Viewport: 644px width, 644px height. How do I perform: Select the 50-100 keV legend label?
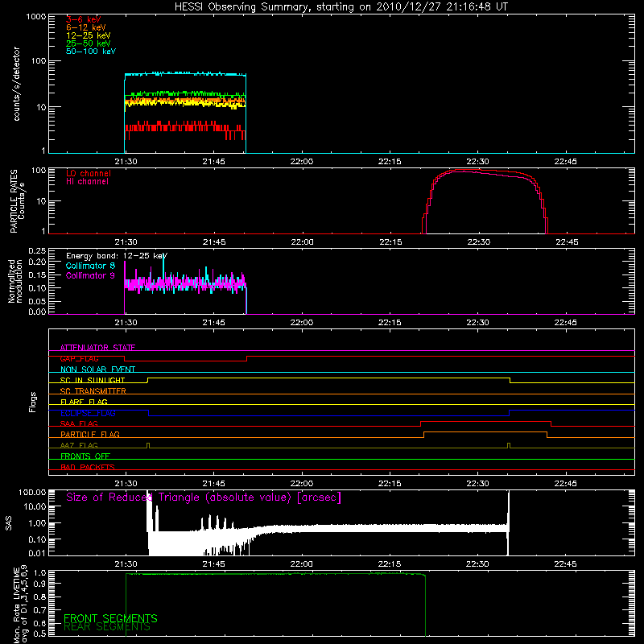pos(91,52)
